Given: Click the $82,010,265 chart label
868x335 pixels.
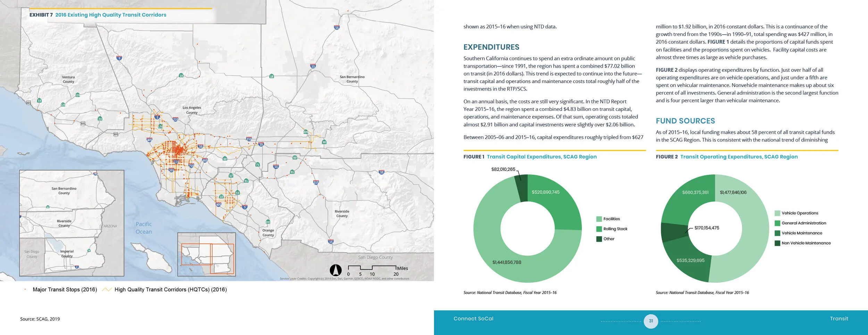Looking at the screenshot, I should pos(503,169).
